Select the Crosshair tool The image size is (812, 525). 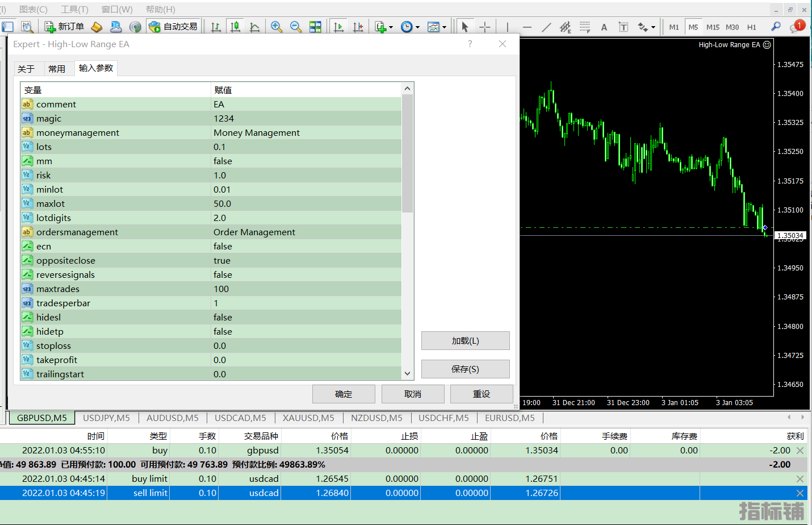click(485, 27)
